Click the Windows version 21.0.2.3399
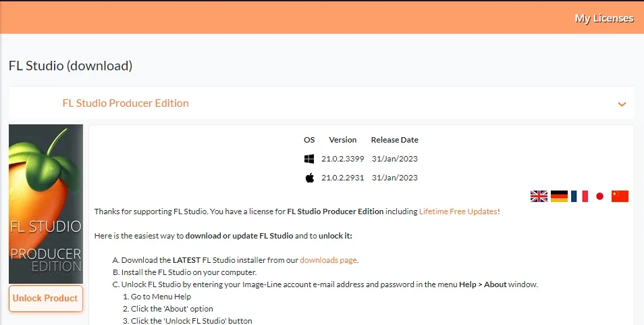Image resolution: width=644 pixels, height=325 pixels. (x=342, y=159)
